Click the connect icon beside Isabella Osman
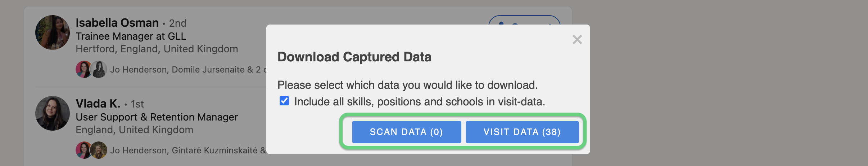The image size is (868, 166). 501,22
